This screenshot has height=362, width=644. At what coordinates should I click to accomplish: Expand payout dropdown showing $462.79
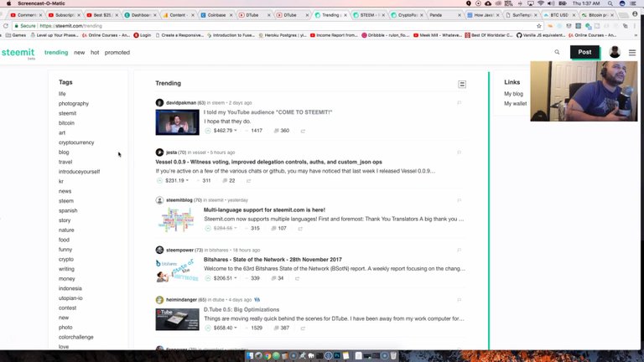pyautogui.click(x=225, y=131)
